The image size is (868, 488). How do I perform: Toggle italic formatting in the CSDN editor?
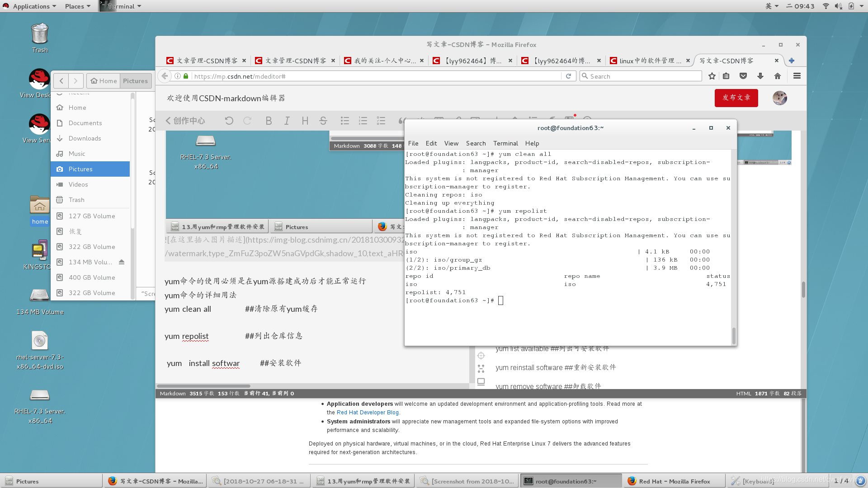coord(287,121)
